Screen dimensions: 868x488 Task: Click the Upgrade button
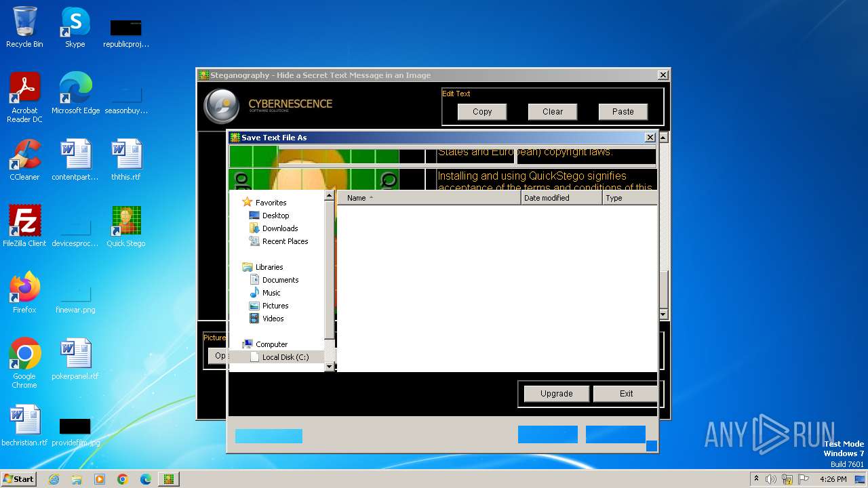point(557,394)
